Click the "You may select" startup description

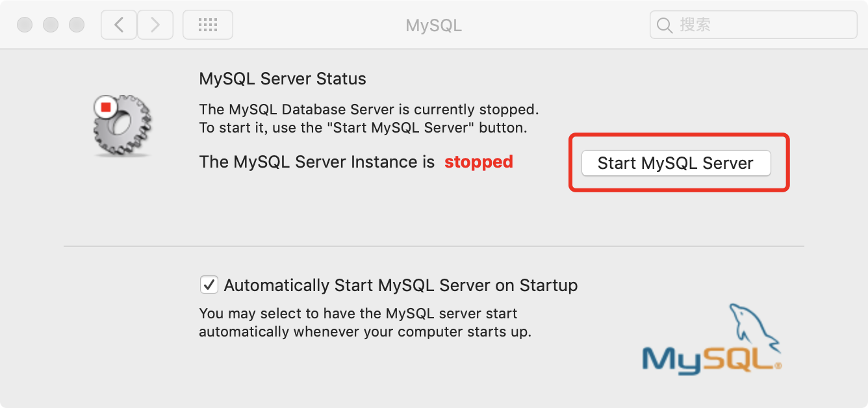pyautogui.click(x=365, y=322)
